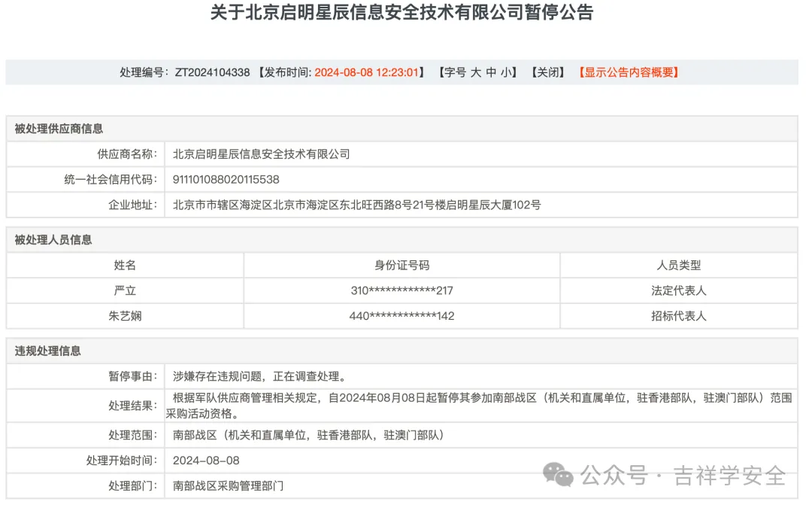
Task: Click the announcement title heading
Action: tap(401, 13)
